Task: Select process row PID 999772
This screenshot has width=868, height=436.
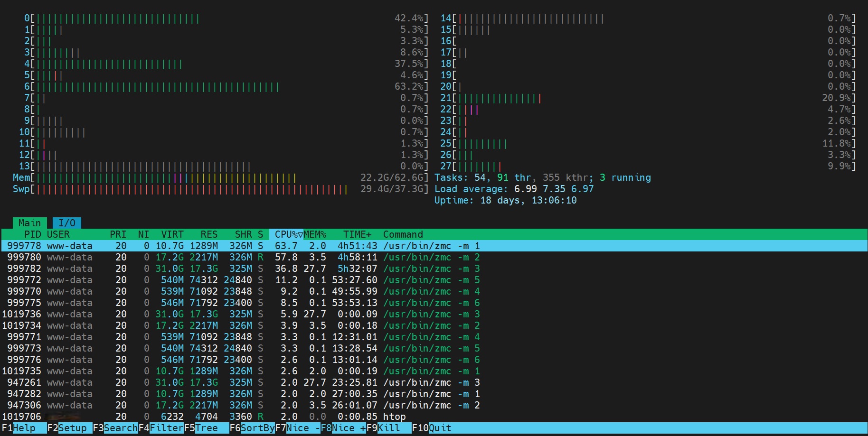Action: pyautogui.click(x=434, y=280)
